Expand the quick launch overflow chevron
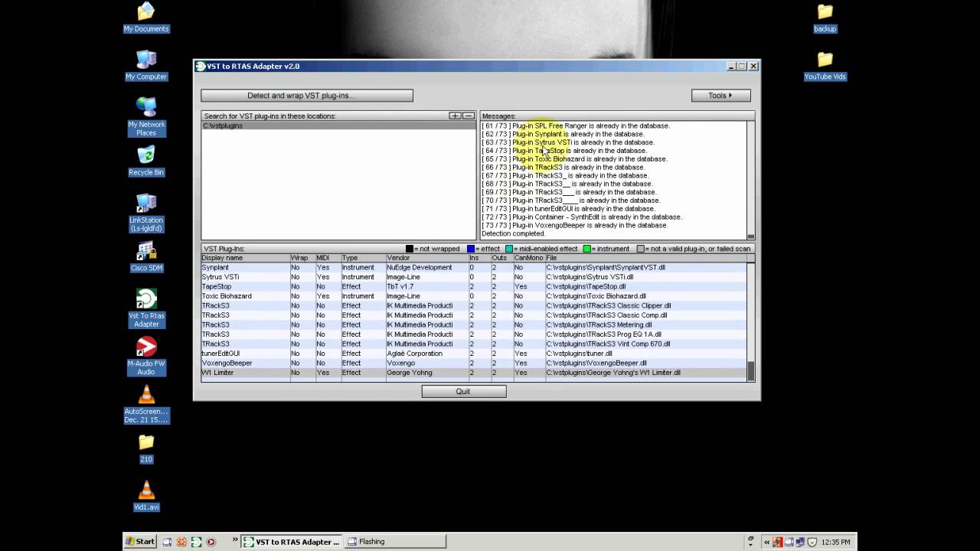Screen dimensions: 980x551 pos(235,540)
